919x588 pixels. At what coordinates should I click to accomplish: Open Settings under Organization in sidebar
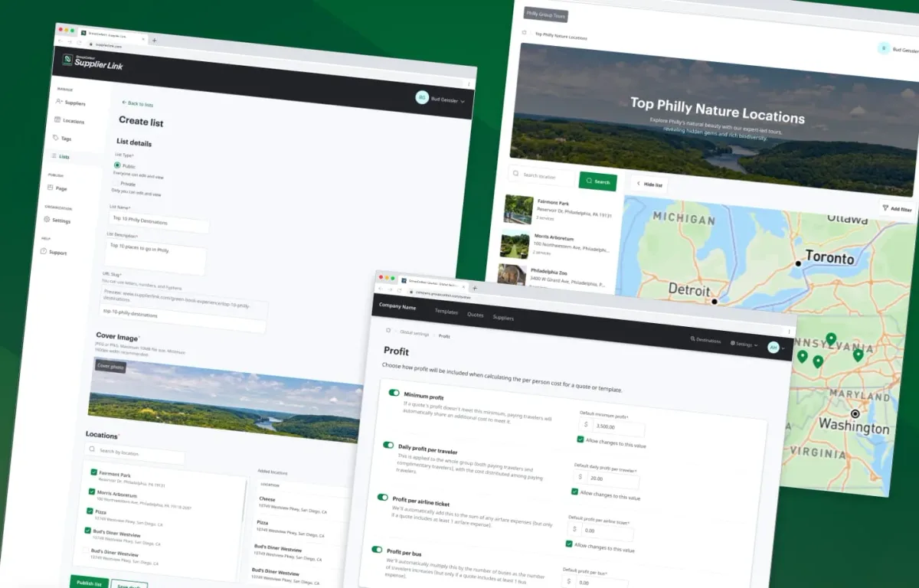click(x=61, y=220)
